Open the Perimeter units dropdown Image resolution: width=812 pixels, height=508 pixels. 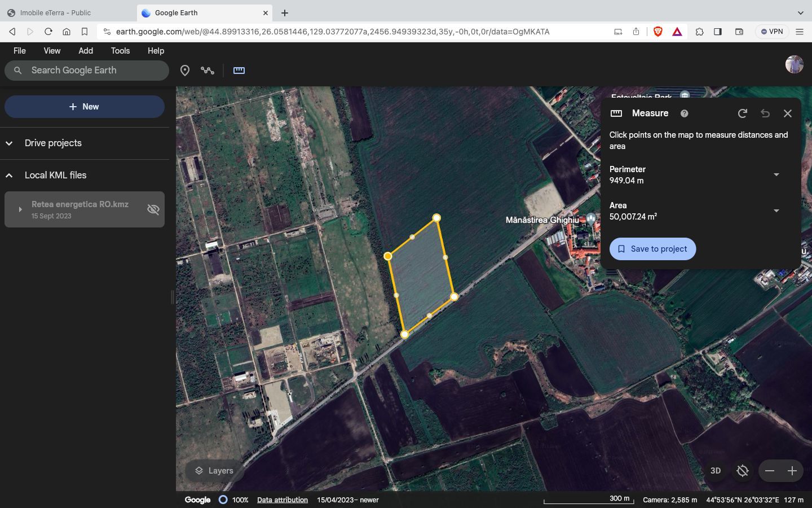pos(776,175)
